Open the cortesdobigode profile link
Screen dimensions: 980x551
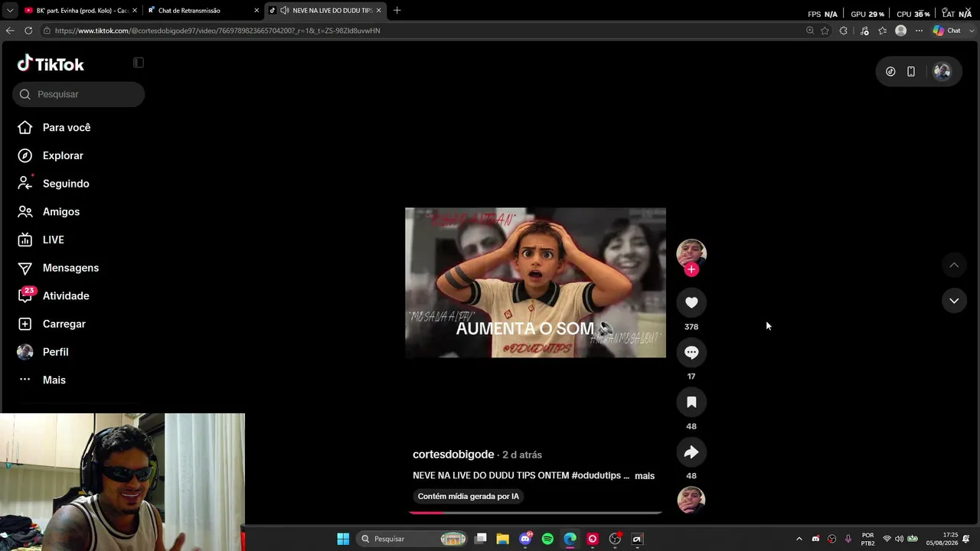pyautogui.click(x=453, y=455)
